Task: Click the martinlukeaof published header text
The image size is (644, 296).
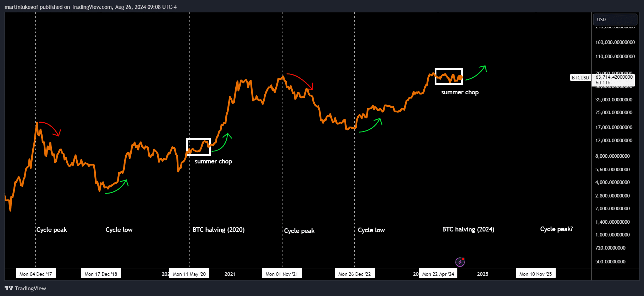Action: [x=90, y=7]
